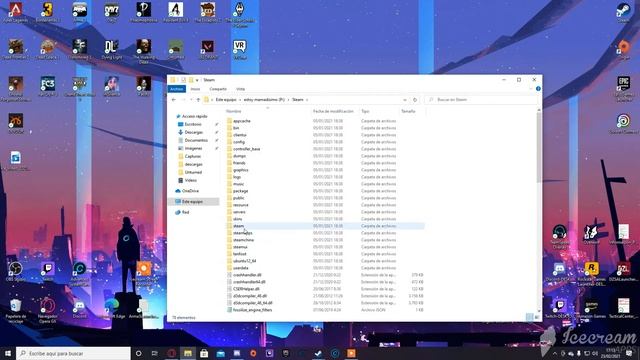Open the Far Cry 3 desktop shortcut
640x360 pixels.
pos(48,87)
